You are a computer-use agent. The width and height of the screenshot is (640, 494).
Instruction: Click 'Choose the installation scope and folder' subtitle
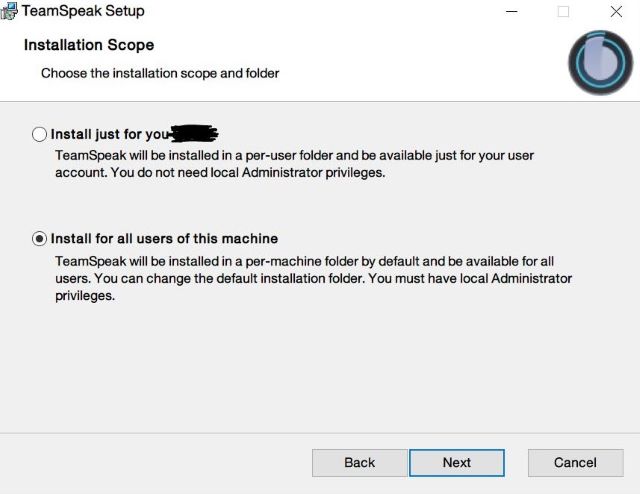[160, 73]
